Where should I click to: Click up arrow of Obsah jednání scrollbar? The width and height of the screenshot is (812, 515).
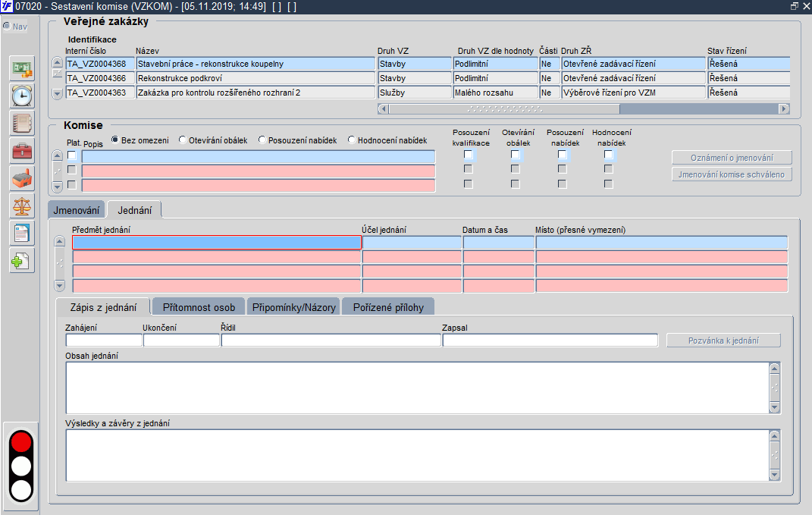coord(775,369)
